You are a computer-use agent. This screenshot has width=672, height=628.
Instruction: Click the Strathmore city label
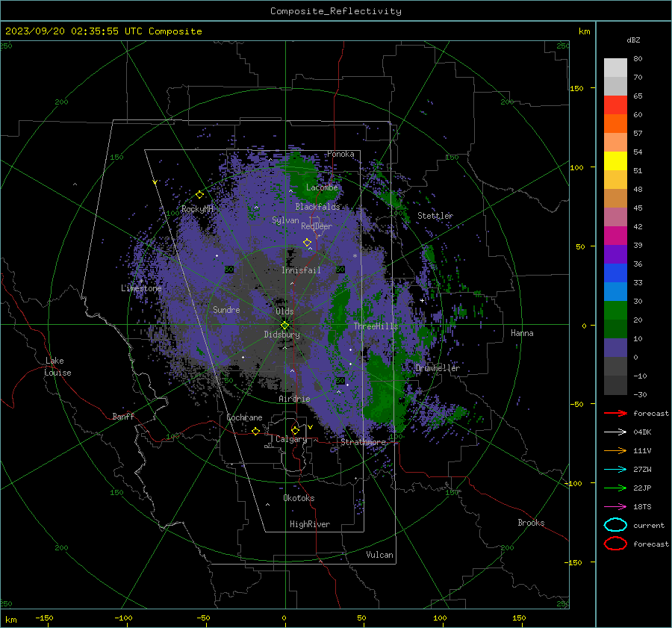pyautogui.click(x=363, y=442)
